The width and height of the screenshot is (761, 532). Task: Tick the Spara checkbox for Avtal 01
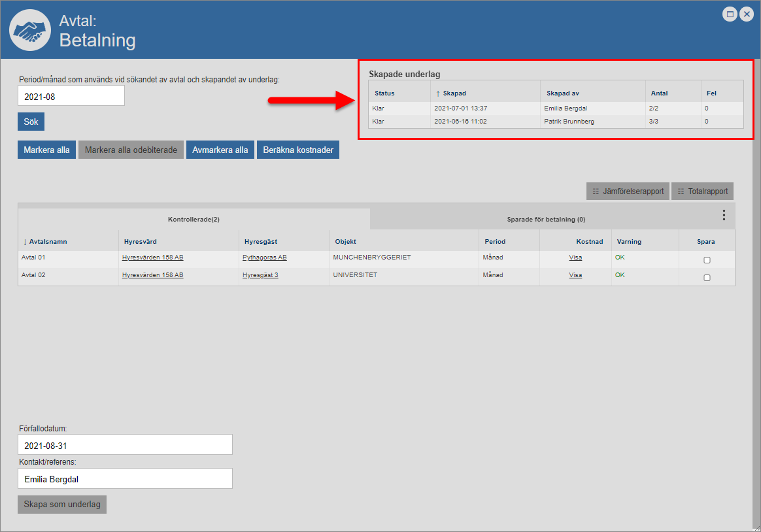click(707, 260)
